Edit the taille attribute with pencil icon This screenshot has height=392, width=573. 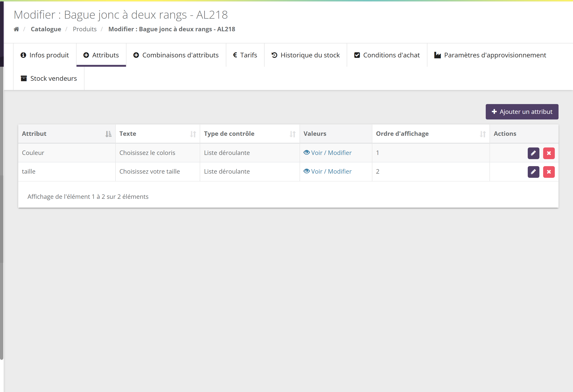[x=533, y=172]
